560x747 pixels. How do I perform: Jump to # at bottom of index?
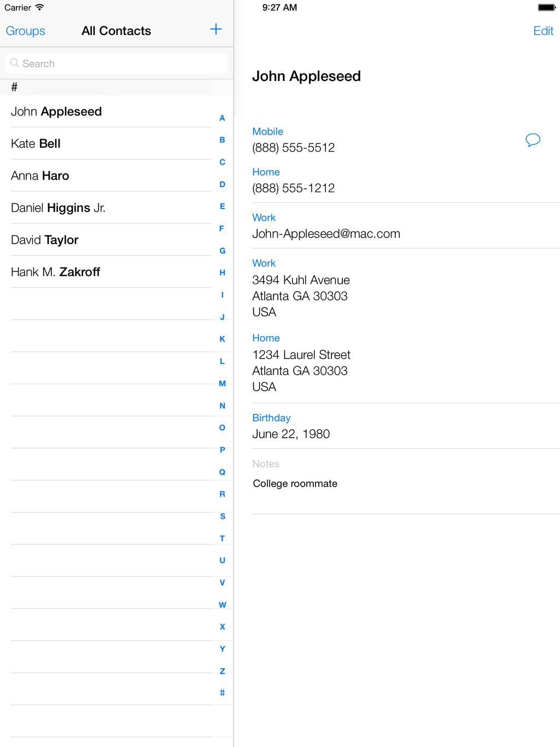(x=222, y=693)
